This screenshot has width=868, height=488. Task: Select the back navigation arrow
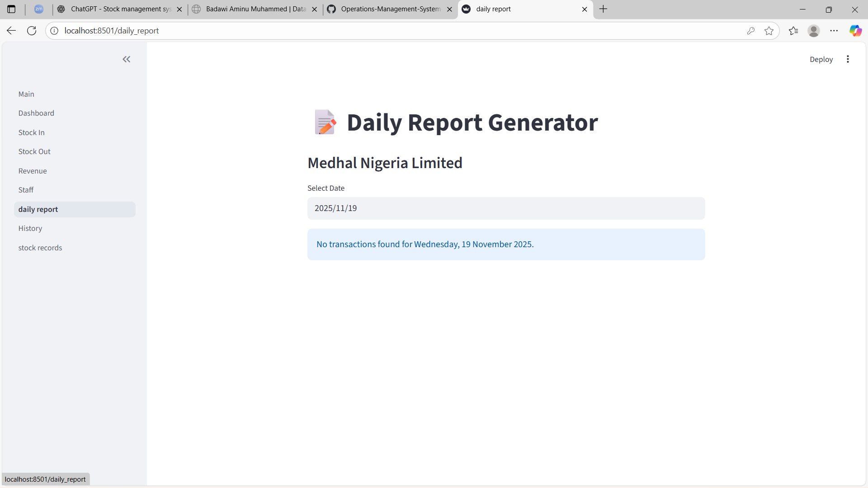point(10,30)
